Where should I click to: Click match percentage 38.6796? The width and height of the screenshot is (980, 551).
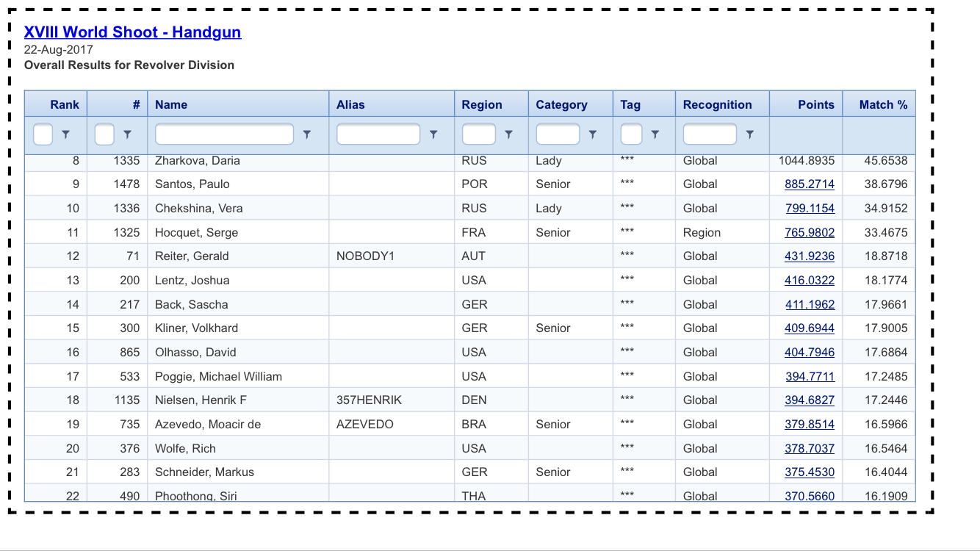(886, 184)
